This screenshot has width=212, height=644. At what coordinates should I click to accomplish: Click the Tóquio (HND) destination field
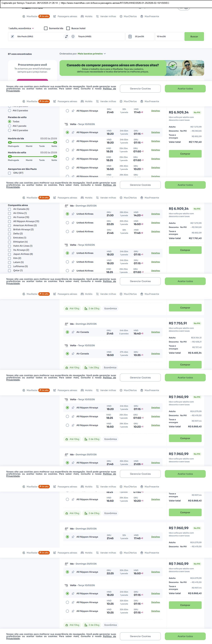(100, 37)
